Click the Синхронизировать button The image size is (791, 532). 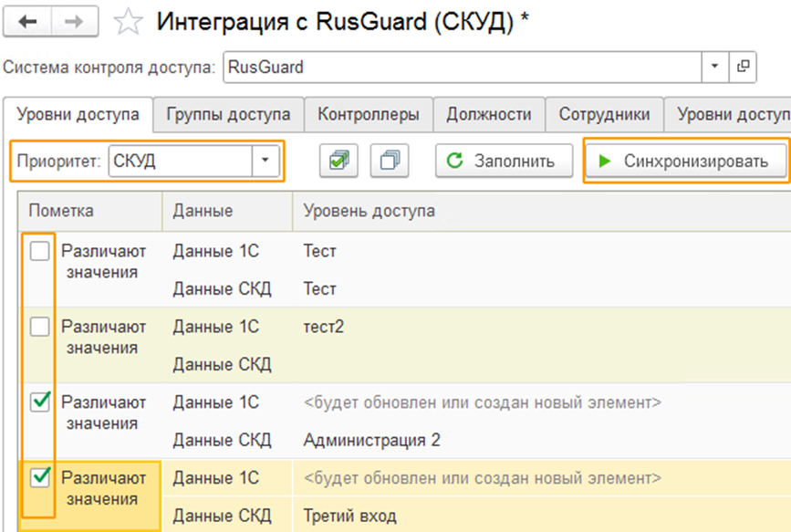point(686,161)
